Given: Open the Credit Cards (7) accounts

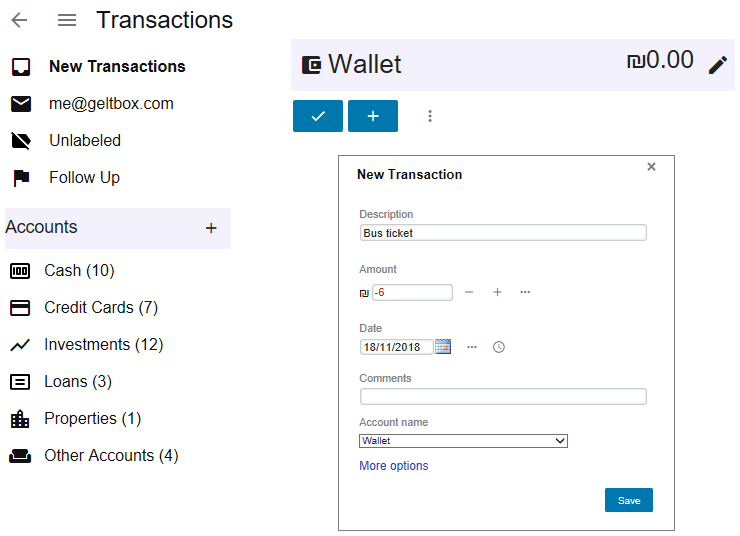Looking at the screenshot, I should coord(101,308).
